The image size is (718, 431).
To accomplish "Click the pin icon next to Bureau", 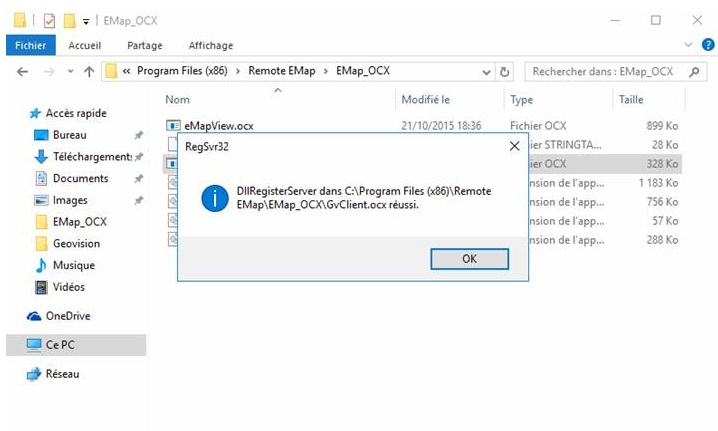I will point(138,135).
